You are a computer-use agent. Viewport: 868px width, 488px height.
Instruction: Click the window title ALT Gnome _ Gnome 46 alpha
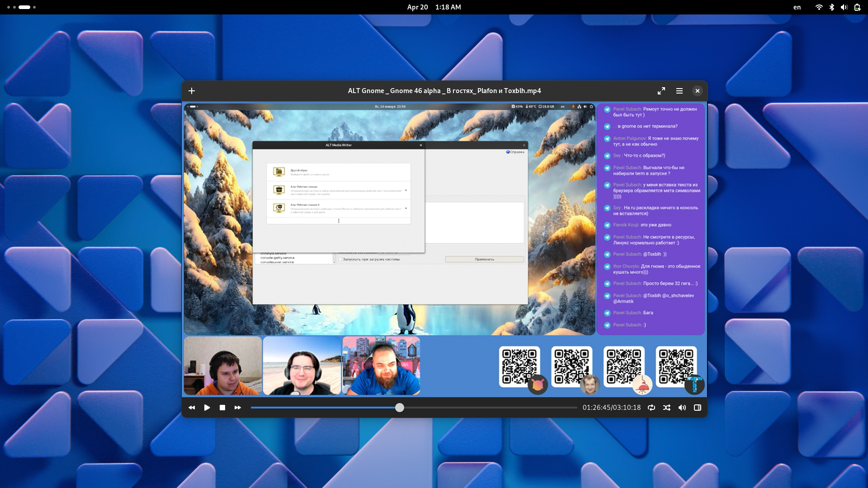pos(444,91)
